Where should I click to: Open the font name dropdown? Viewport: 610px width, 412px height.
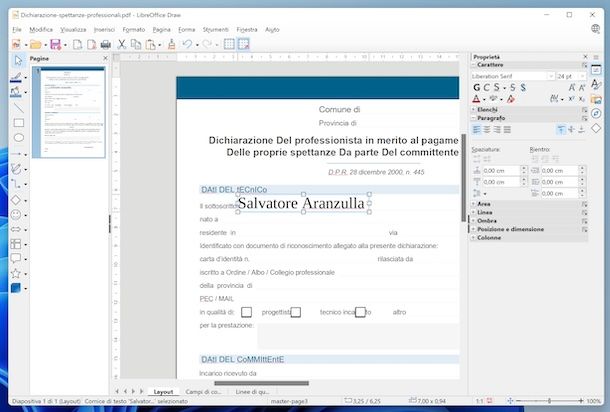pos(550,76)
